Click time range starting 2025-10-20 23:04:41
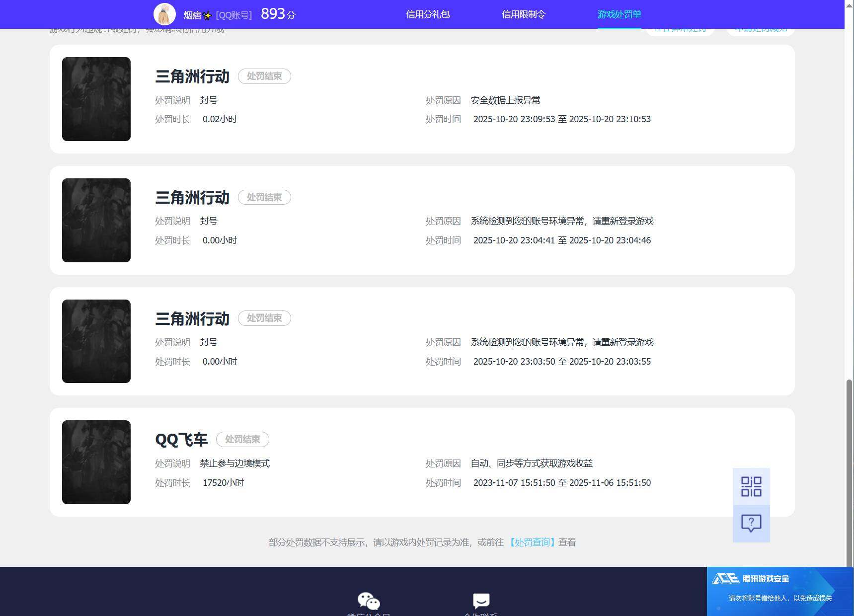The image size is (854, 616). (x=562, y=240)
